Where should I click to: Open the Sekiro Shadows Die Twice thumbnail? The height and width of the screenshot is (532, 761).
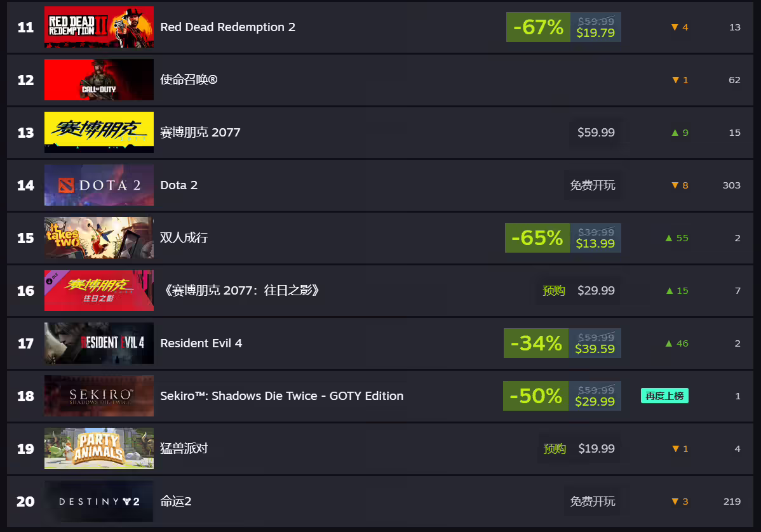click(98, 396)
